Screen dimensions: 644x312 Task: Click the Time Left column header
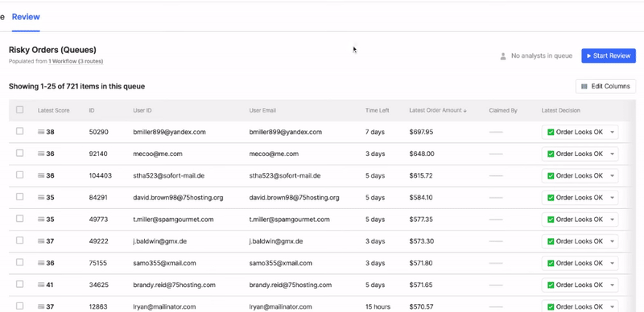tap(377, 110)
